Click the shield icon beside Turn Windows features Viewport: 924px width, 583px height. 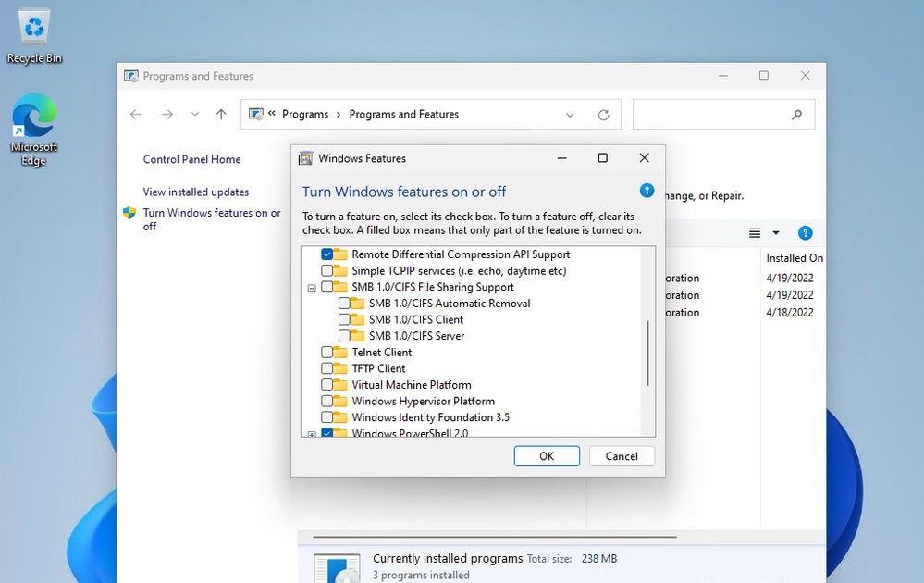pyautogui.click(x=129, y=213)
